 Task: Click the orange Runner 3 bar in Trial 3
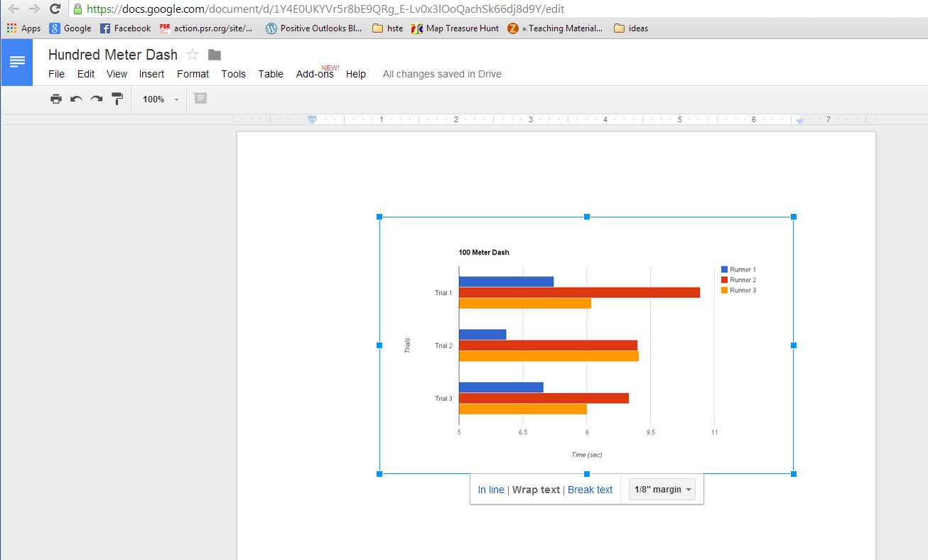523,409
